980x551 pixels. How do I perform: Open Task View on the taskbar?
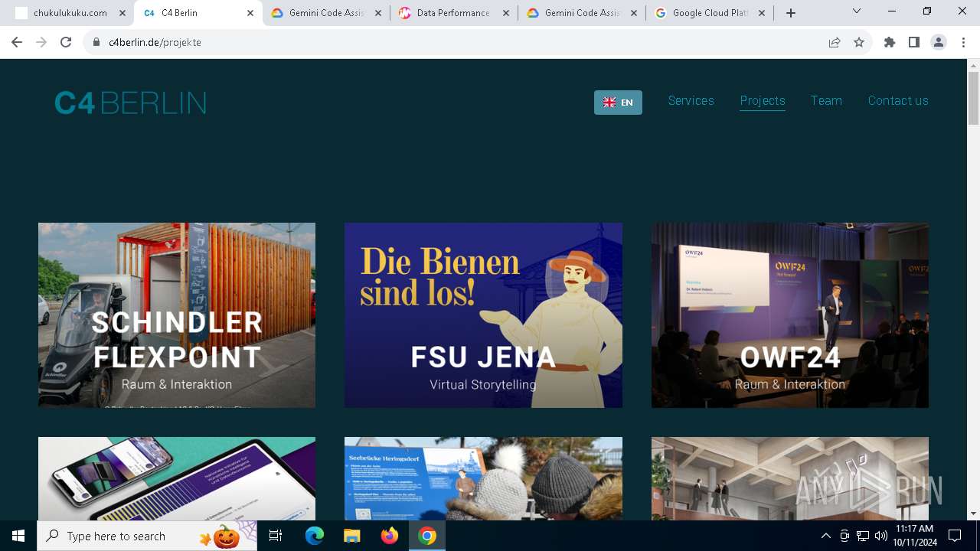(276, 536)
